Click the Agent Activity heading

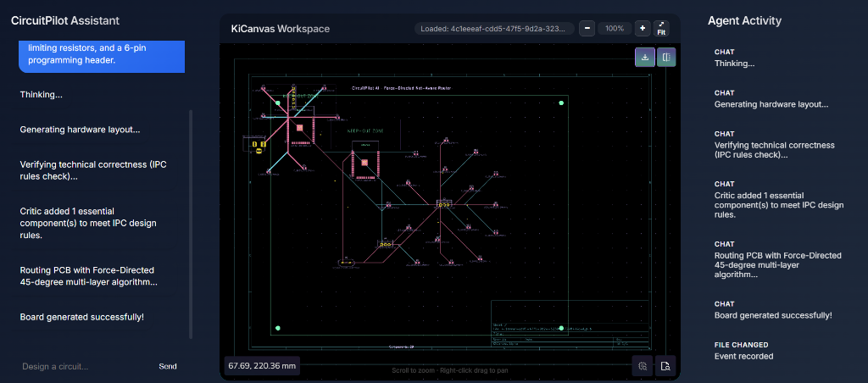tap(744, 20)
